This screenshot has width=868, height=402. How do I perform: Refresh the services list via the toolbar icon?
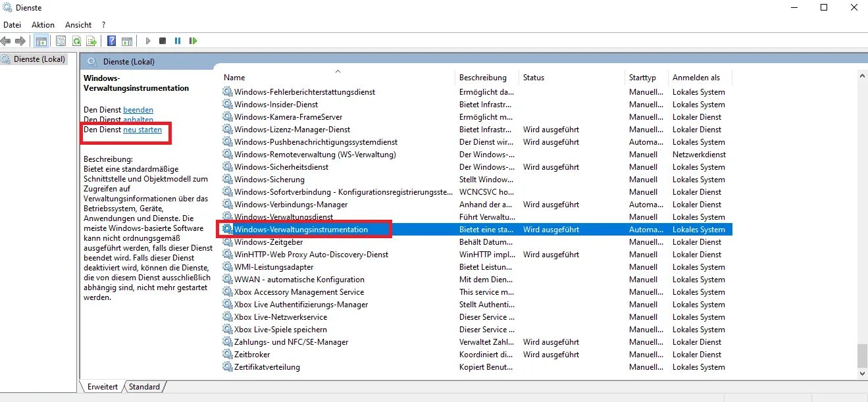pyautogui.click(x=76, y=41)
